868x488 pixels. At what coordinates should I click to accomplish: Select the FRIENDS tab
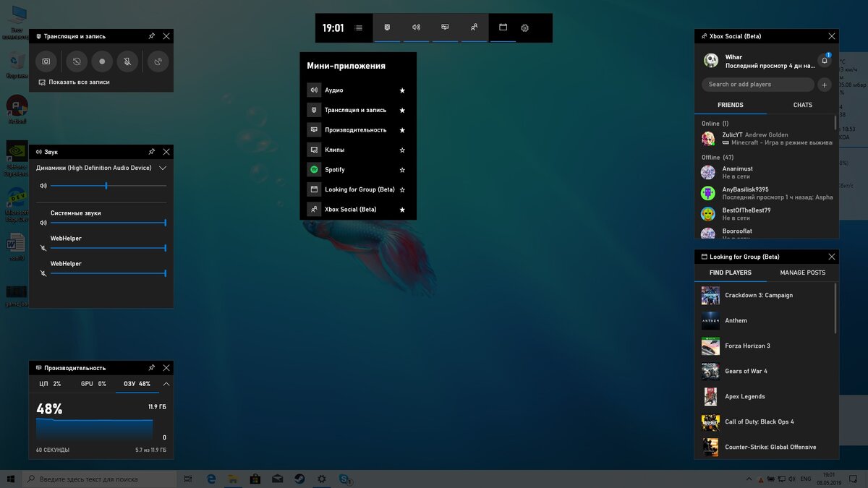click(x=731, y=105)
